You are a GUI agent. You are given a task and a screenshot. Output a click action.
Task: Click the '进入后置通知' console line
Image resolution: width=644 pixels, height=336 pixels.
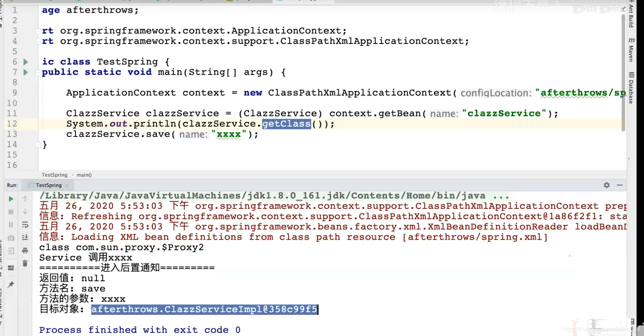click(127, 268)
